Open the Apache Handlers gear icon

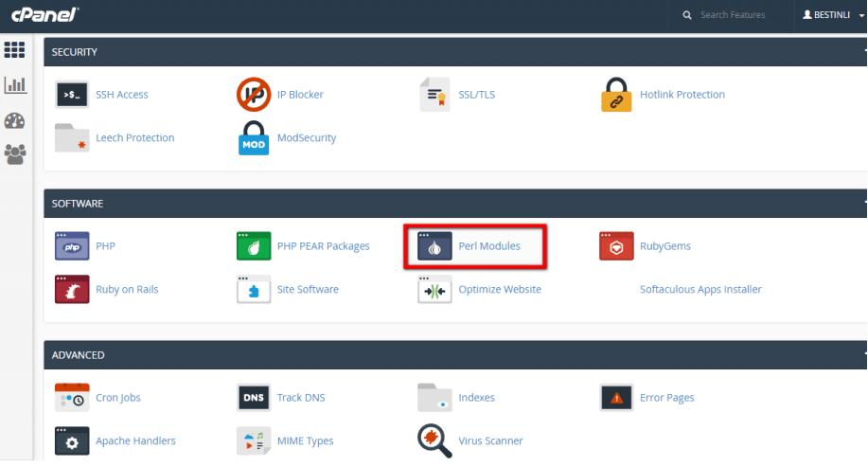(x=72, y=441)
